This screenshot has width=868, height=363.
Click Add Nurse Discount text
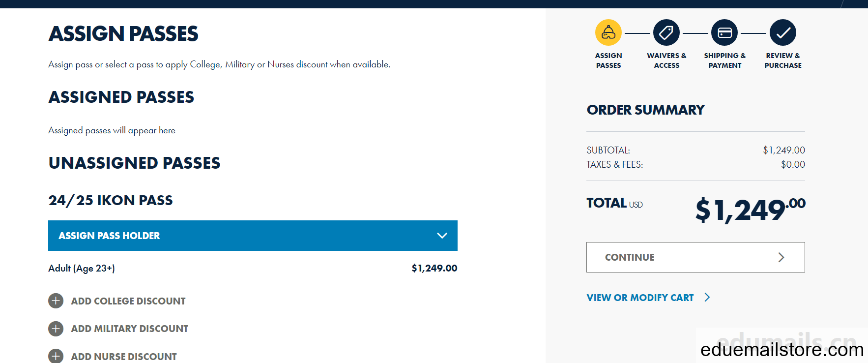coord(124,357)
